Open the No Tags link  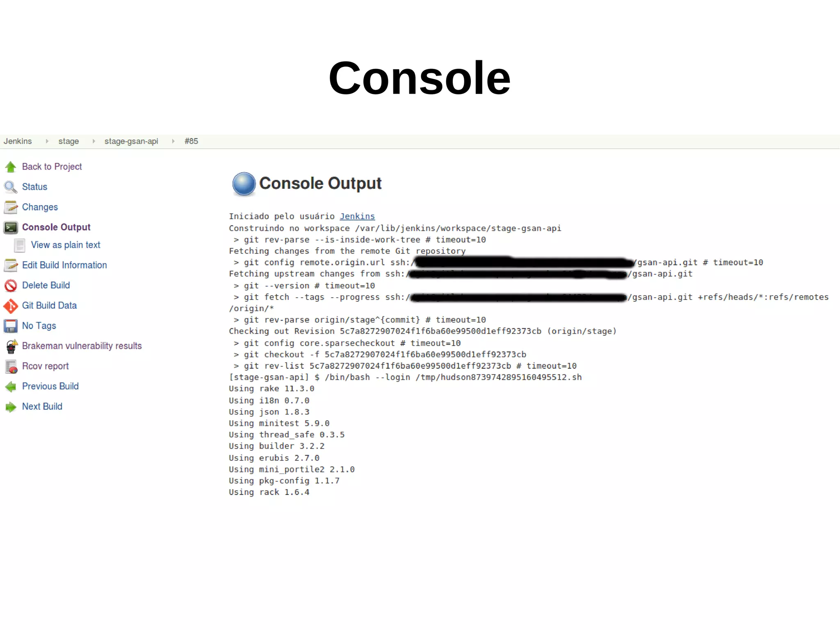click(39, 325)
